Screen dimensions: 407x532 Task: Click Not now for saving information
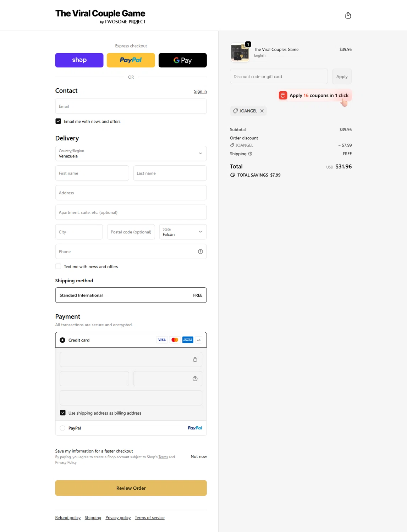[199, 456]
